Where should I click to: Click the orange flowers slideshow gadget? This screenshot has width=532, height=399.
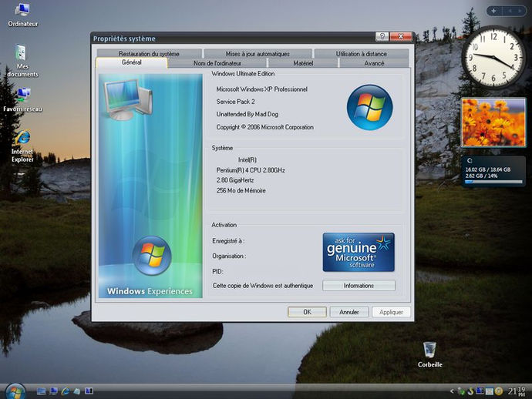[493, 122]
